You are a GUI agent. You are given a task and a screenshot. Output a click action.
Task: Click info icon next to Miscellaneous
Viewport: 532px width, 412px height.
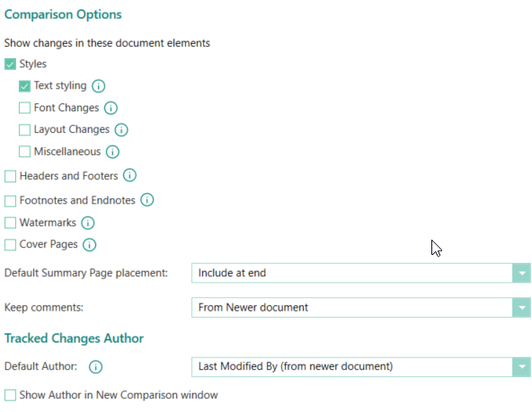112,152
